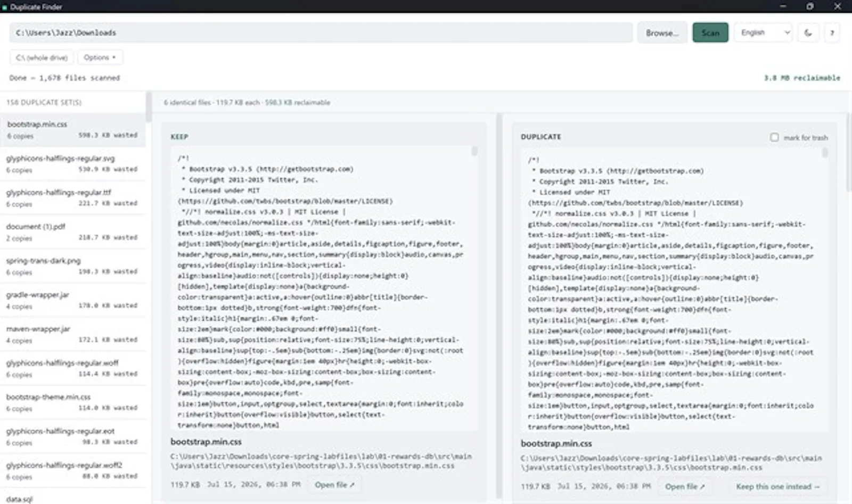Click the '3.8 MB reclaimable' text

(x=802, y=78)
